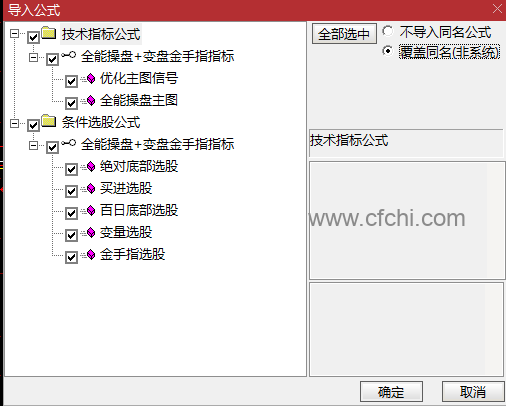The height and width of the screenshot is (406, 506).
Task: Select the 全能操盘主图 tree item
Action: coord(139,100)
